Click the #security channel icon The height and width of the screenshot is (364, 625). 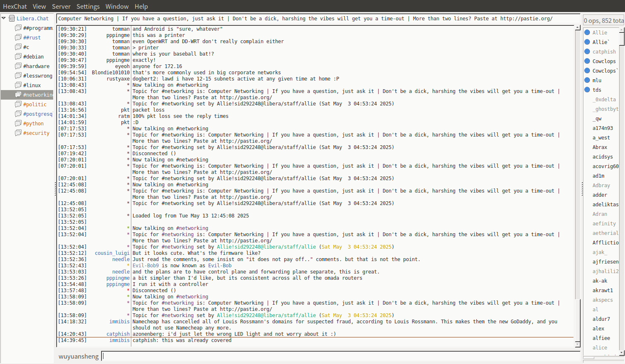[x=18, y=133]
